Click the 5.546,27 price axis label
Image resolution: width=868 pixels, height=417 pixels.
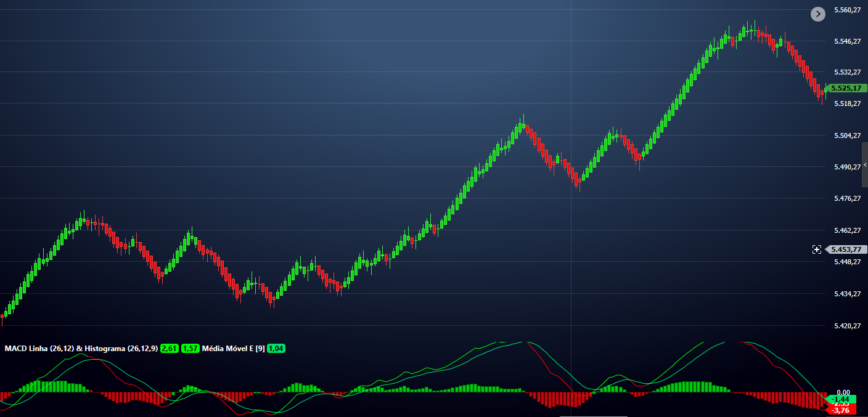tap(847, 41)
